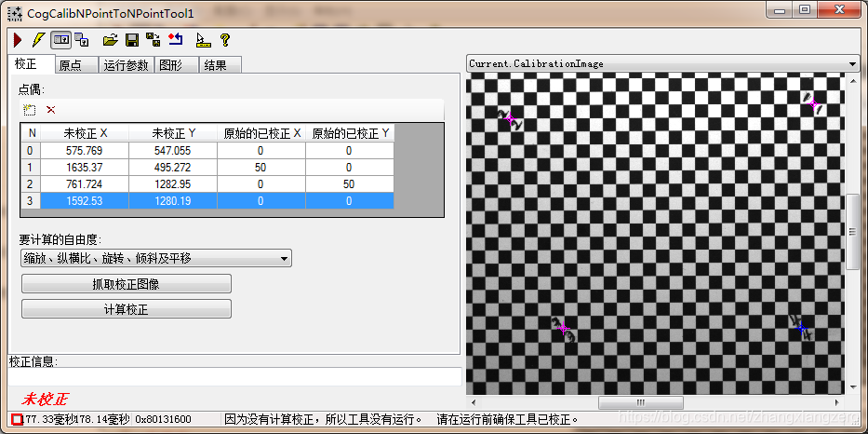Select row header N 2
868x434 pixels.
coord(31,184)
